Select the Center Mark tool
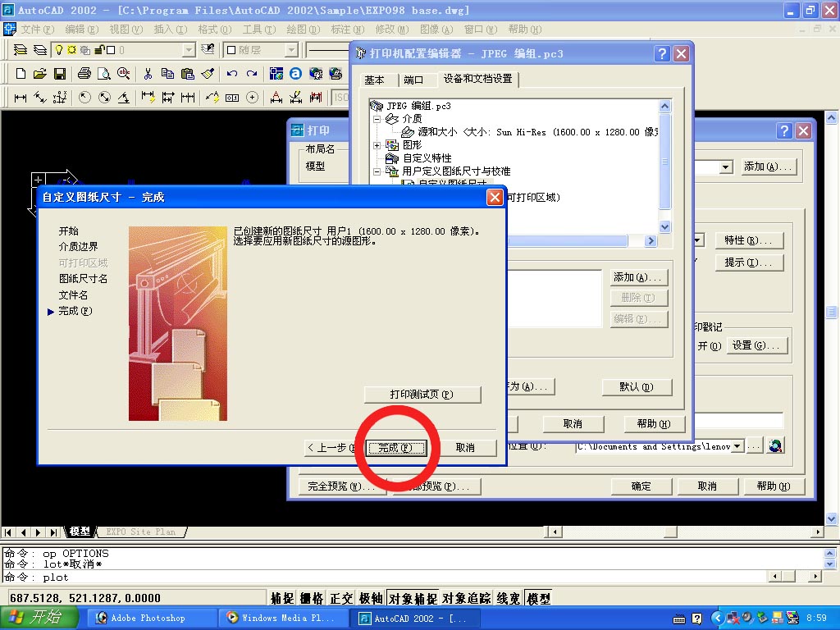 click(x=253, y=98)
